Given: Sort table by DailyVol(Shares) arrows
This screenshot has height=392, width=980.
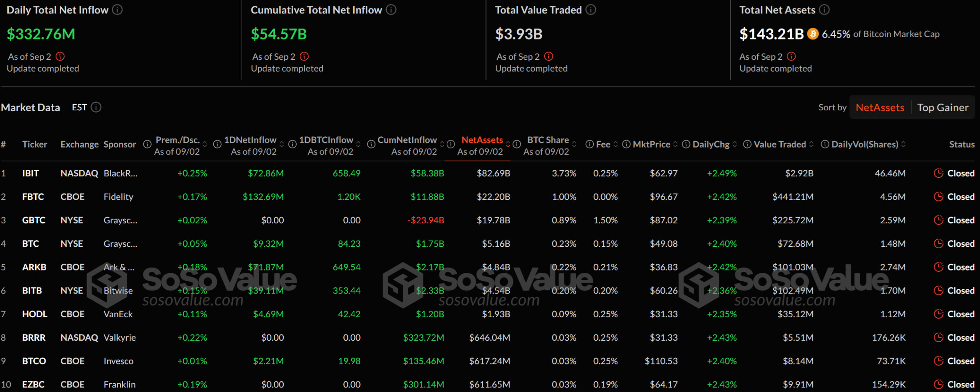Looking at the screenshot, I should 903,144.
